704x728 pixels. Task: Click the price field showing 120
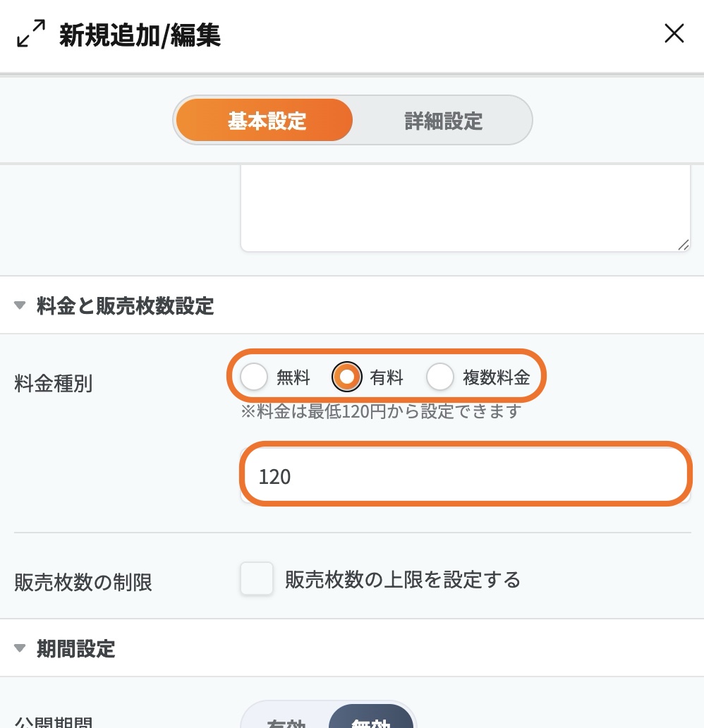click(466, 478)
